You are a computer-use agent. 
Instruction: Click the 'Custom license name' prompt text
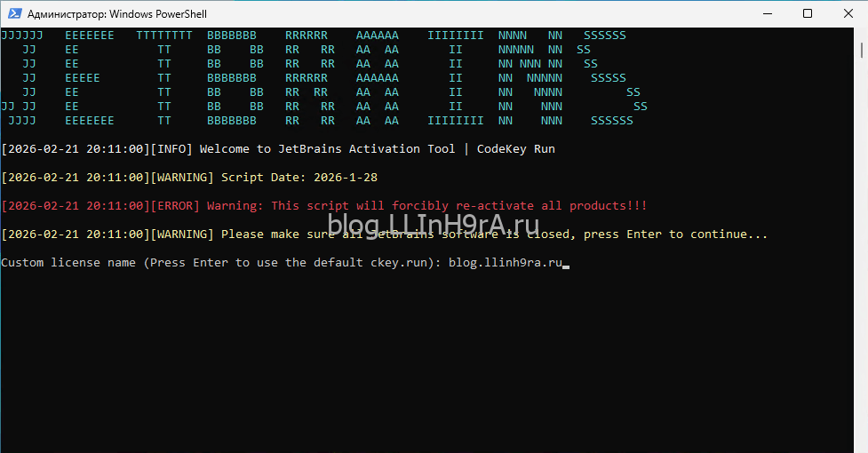click(x=69, y=263)
